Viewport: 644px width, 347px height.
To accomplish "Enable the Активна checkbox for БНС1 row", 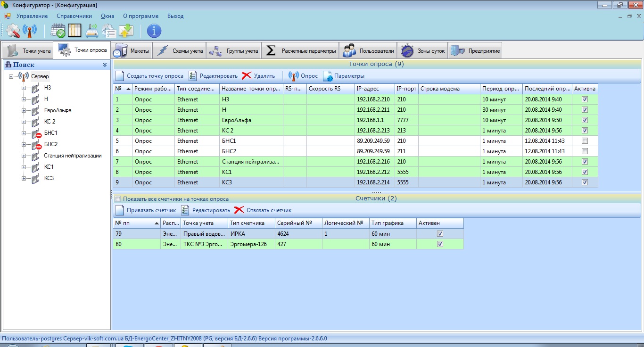I will tap(585, 141).
